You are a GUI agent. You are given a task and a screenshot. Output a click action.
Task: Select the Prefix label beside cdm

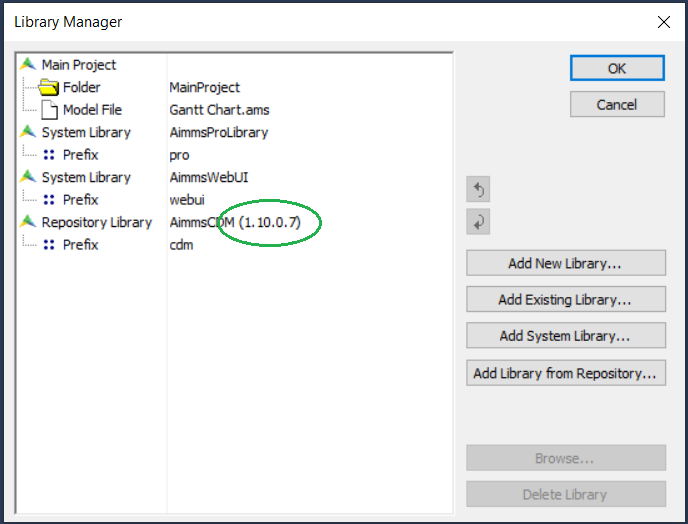click(x=81, y=244)
